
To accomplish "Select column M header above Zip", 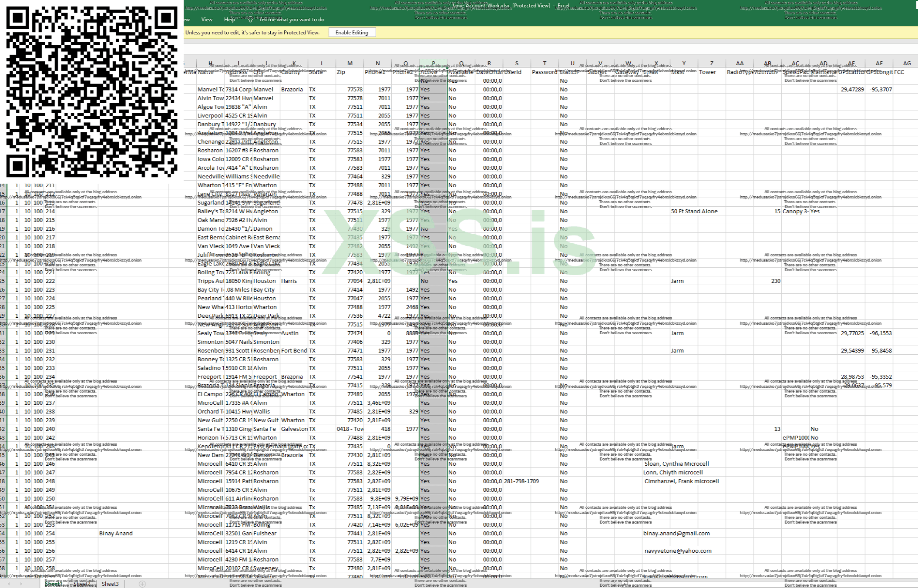I will tap(350, 64).
